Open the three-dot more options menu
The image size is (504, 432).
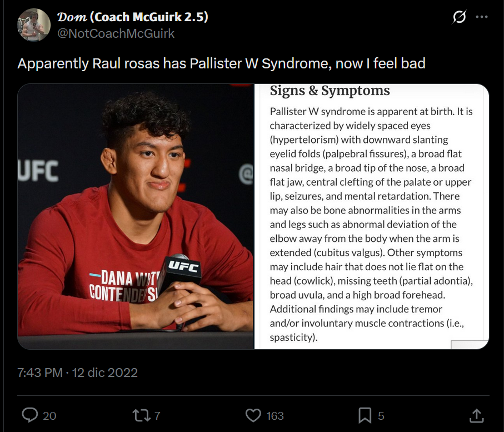481,17
